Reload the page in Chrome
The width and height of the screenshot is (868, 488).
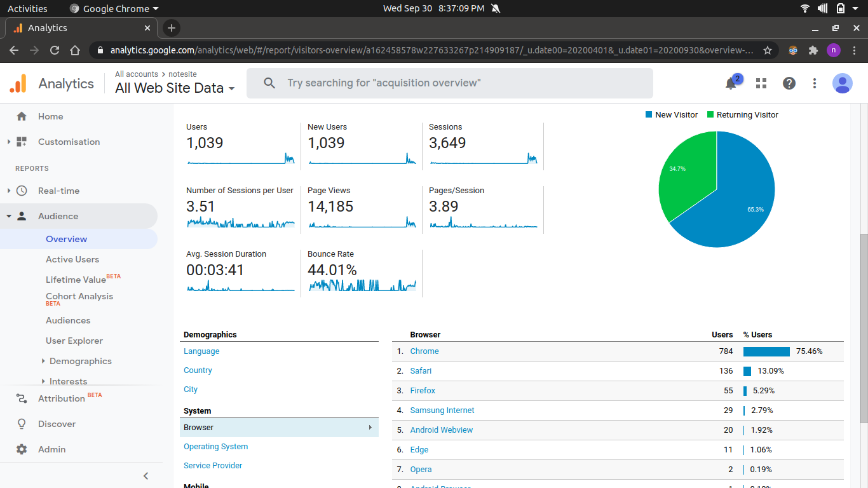(55, 50)
